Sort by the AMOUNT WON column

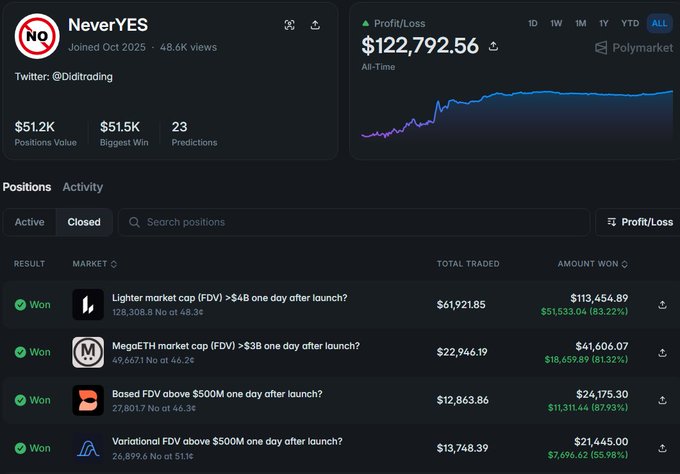tap(592, 264)
